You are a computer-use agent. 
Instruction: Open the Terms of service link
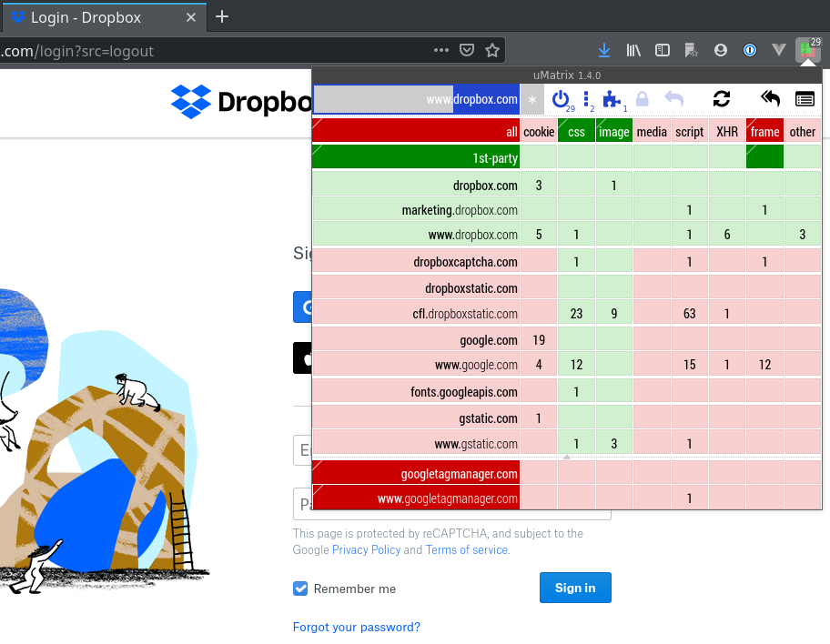point(466,549)
